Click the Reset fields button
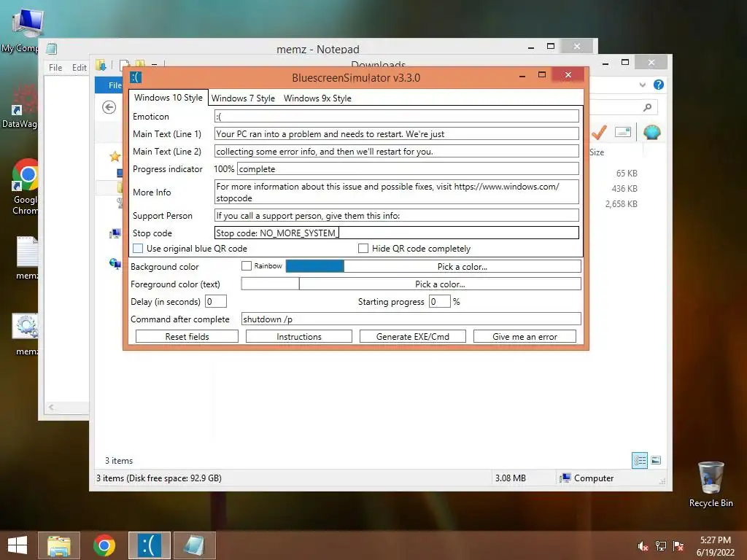This screenshot has height=560, width=747. pyautogui.click(x=187, y=336)
